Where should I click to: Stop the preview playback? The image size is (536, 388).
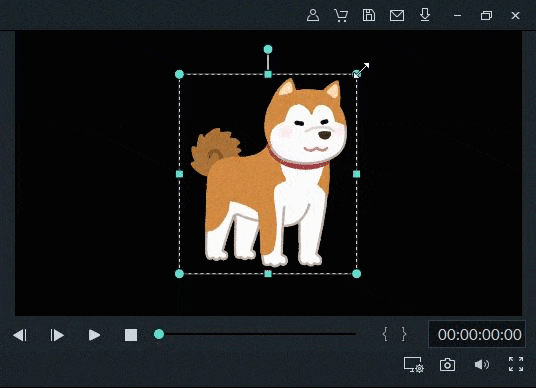pos(131,335)
